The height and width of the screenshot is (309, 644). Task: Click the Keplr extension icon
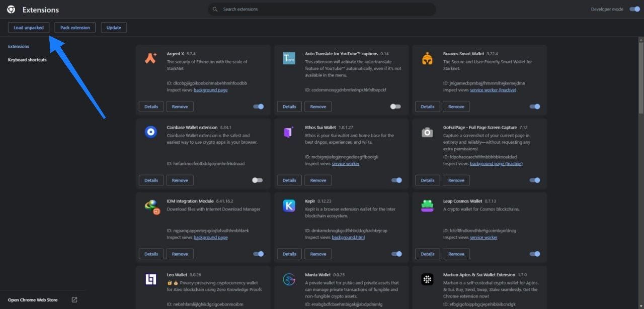[289, 205]
